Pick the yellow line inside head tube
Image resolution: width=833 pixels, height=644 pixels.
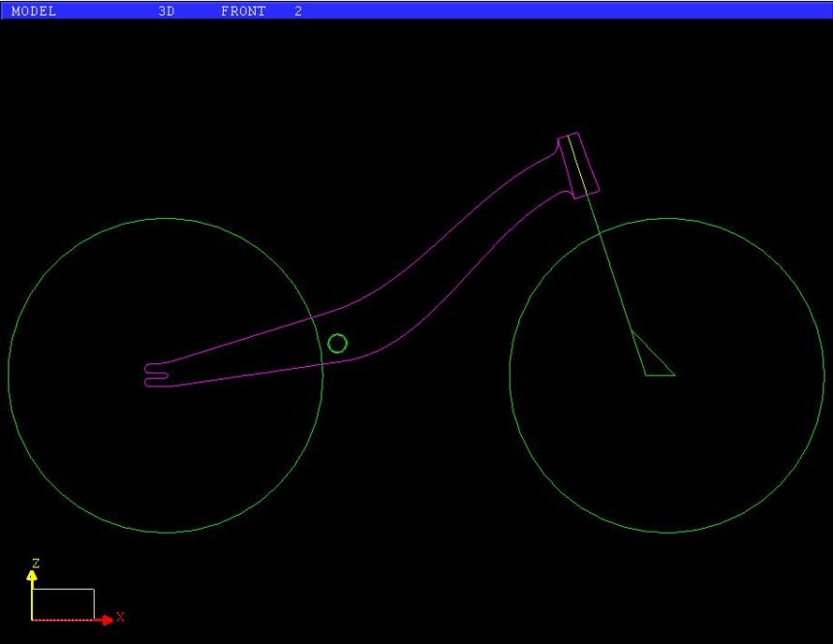pos(575,161)
